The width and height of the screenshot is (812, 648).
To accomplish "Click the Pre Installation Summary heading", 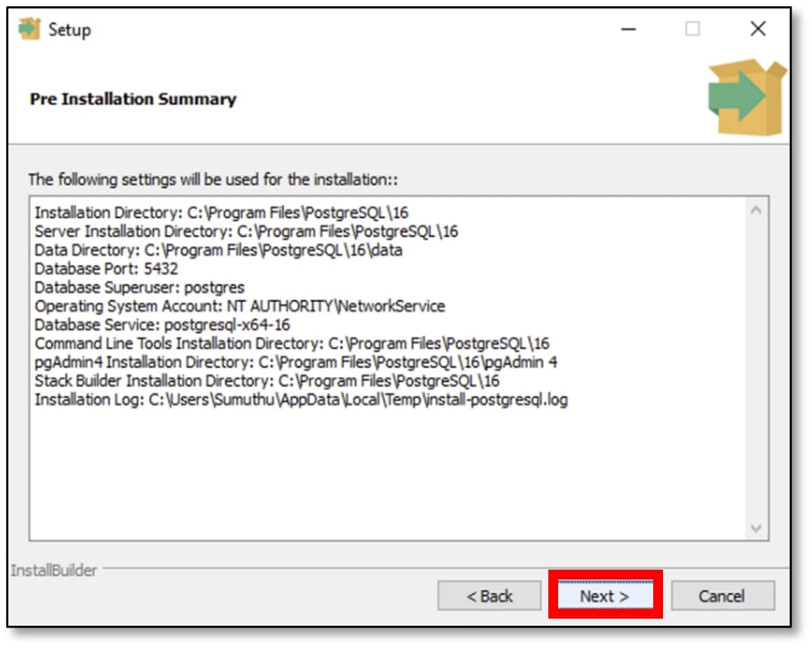I will tap(133, 99).
